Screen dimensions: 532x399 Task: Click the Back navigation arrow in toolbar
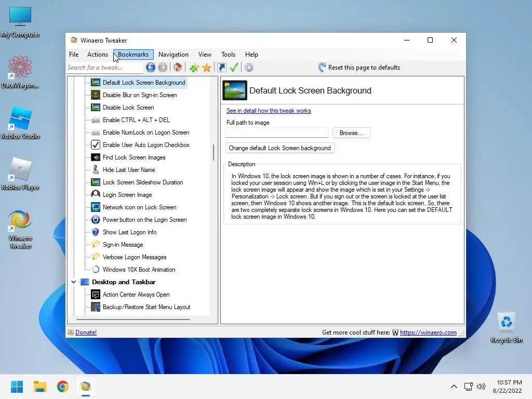coord(150,68)
